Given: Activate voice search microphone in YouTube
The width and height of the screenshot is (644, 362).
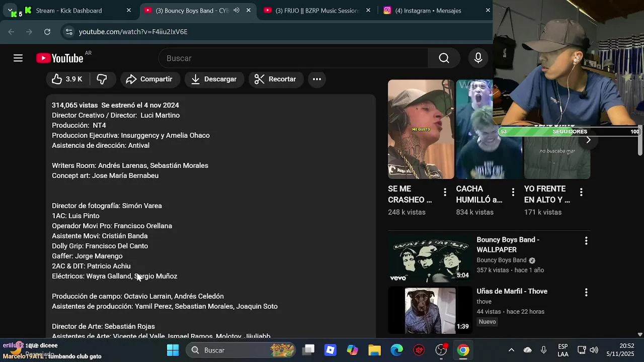Looking at the screenshot, I should tap(478, 58).
